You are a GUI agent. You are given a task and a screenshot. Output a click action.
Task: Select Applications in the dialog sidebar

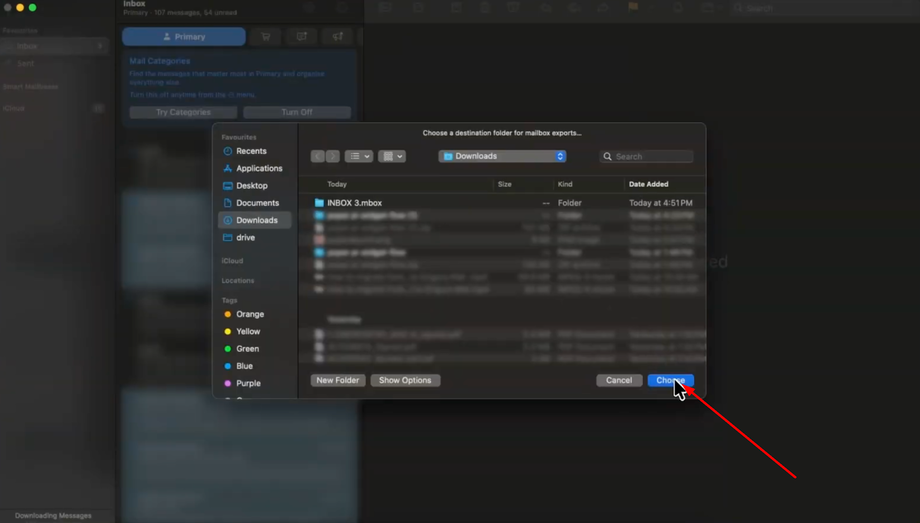click(x=255, y=168)
